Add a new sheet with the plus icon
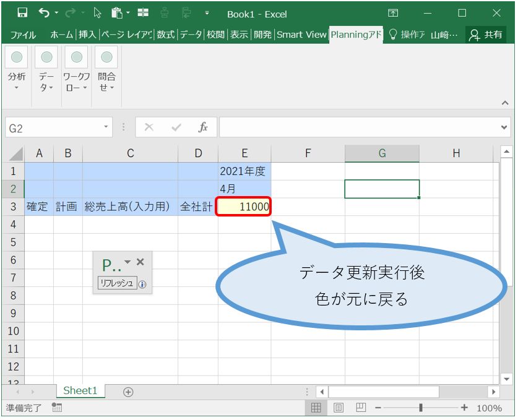518x420 pixels. [128, 392]
